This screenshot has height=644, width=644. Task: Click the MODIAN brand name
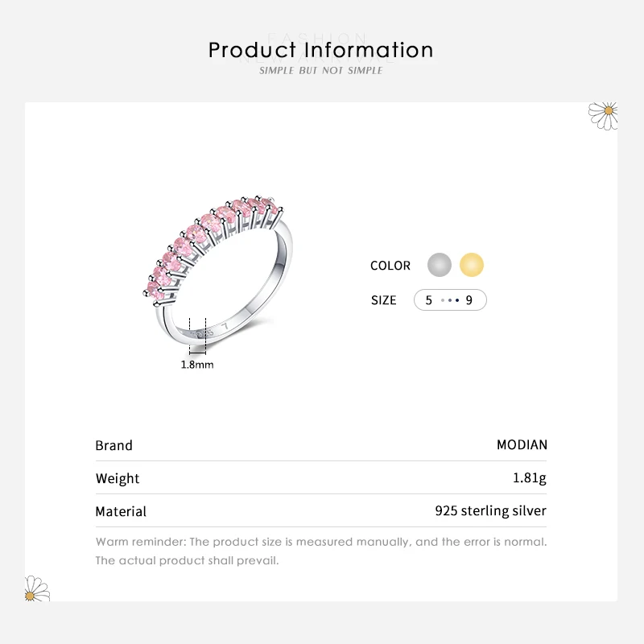tap(522, 445)
